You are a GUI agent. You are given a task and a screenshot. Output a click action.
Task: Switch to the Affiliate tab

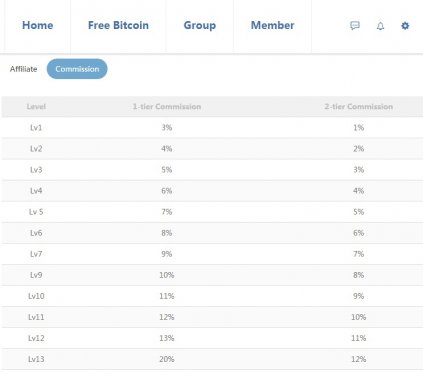[x=23, y=69]
